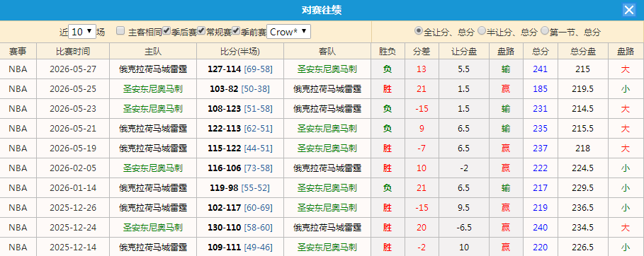Viewport: 644px width, 256px height.
Task: Open the 109-111 score on 2025-12-14
Action: (x=225, y=248)
